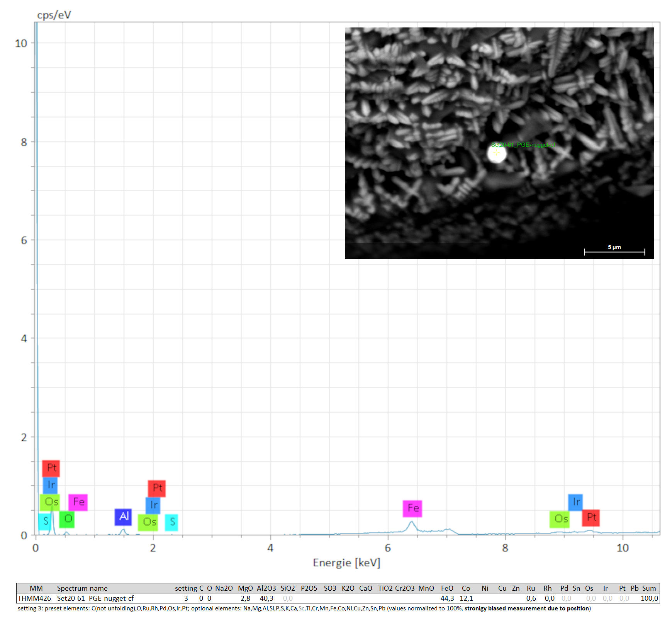Click the bright PGE nugget in SEM image

[x=497, y=154]
